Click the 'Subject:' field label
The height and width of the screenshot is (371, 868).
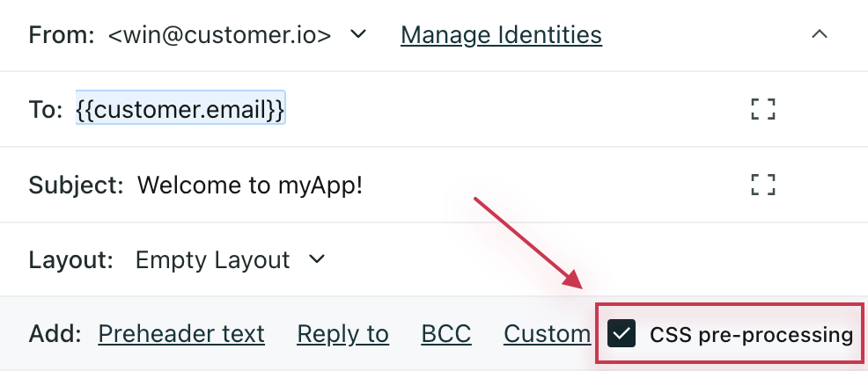(x=77, y=185)
